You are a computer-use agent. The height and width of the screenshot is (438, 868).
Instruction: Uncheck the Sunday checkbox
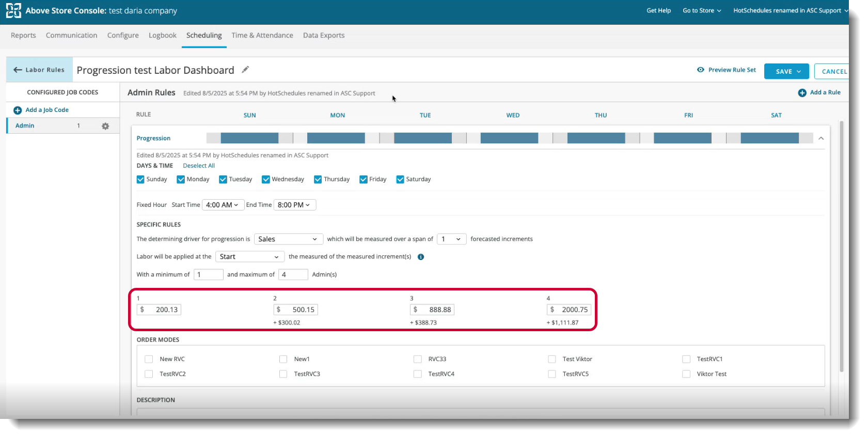point(140,180)
